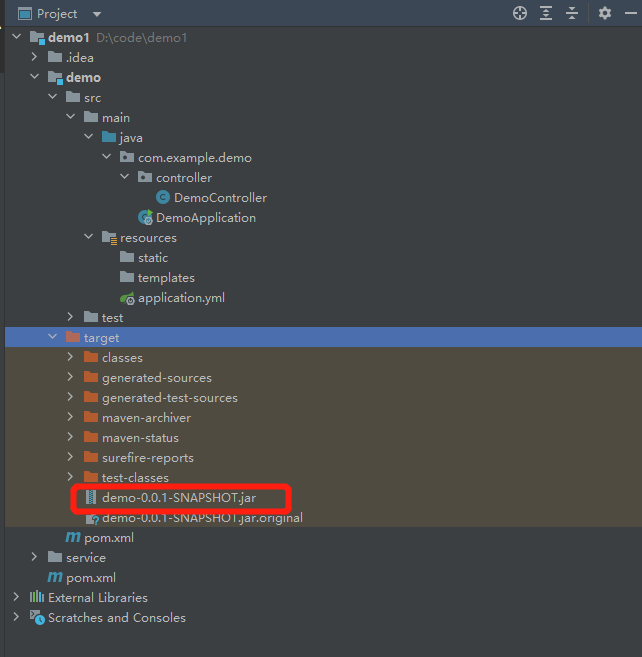The width and height of the screenshot is (642, 657).
Task: Collapse the target folder
Action: tap(52, 336)
